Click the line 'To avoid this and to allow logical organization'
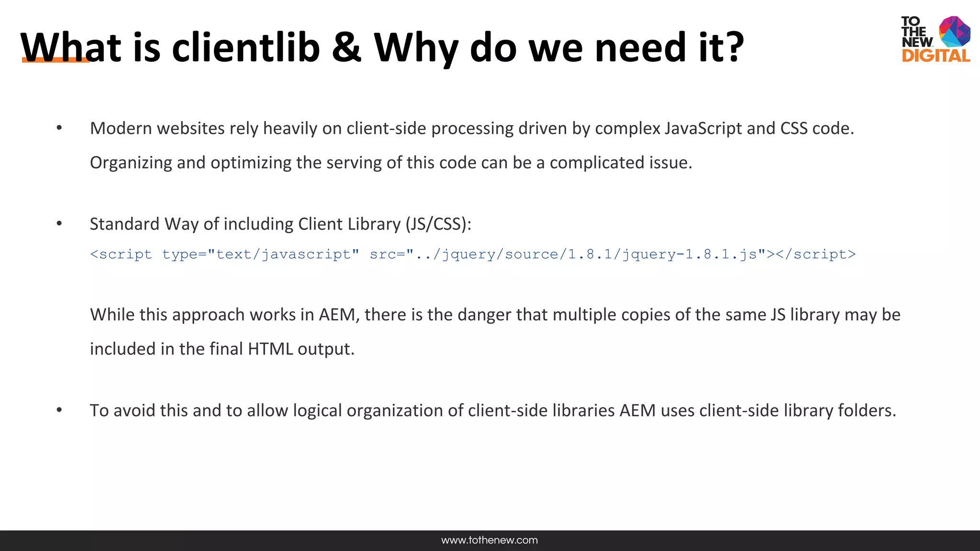The height and width of the screenshot is (551, 980). (493, 410)
